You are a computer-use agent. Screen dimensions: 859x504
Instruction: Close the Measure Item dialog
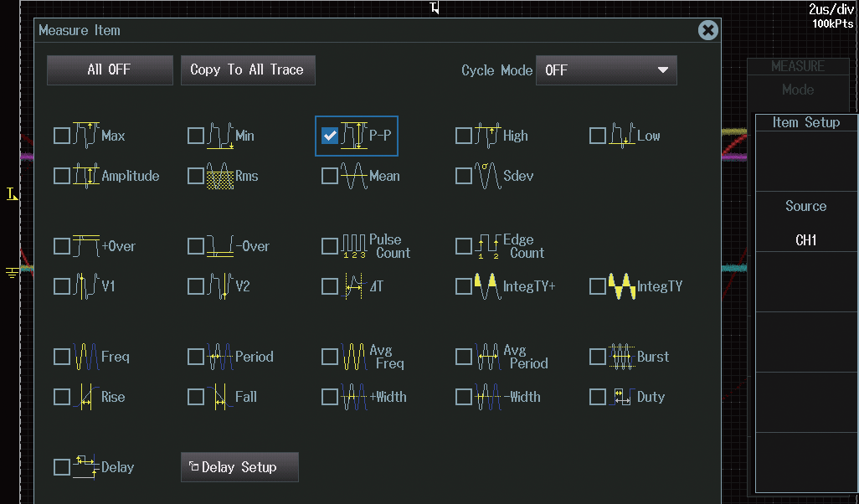[708, 30]
